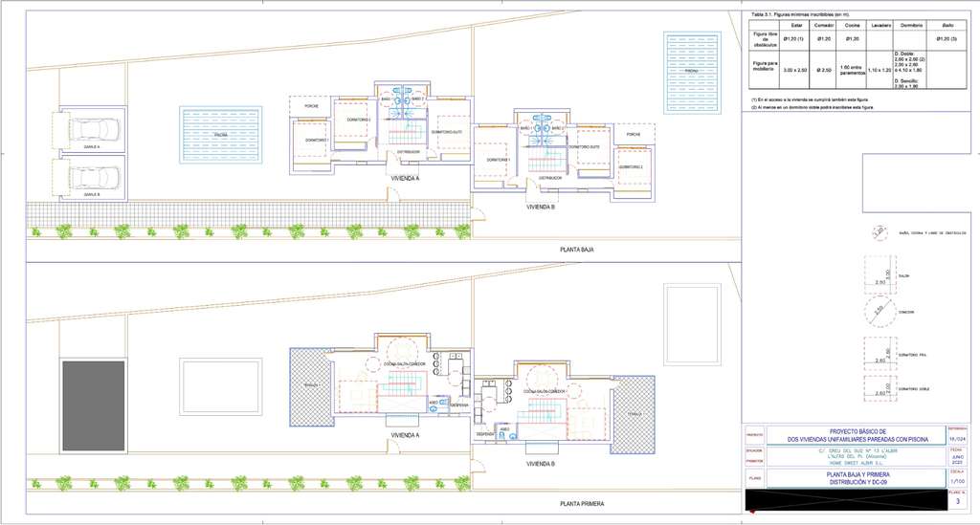Select the Piscina pool beside the garages
The image size is (980, 525).
coord(220,136)
